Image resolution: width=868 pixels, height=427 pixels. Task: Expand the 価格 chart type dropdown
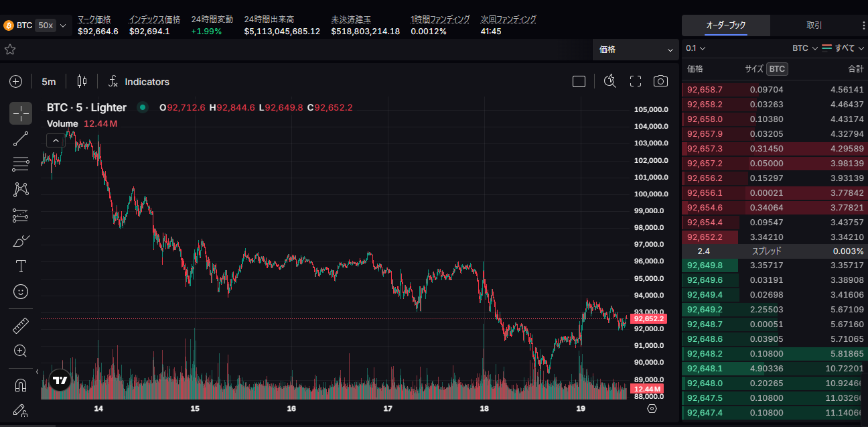(x=636, y=50)
